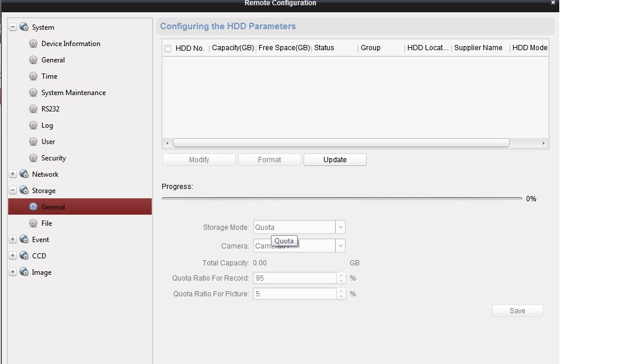Click the Quota Ratio For Record field
The width and height of the screenshot is (620, 364).
point(295,278)
